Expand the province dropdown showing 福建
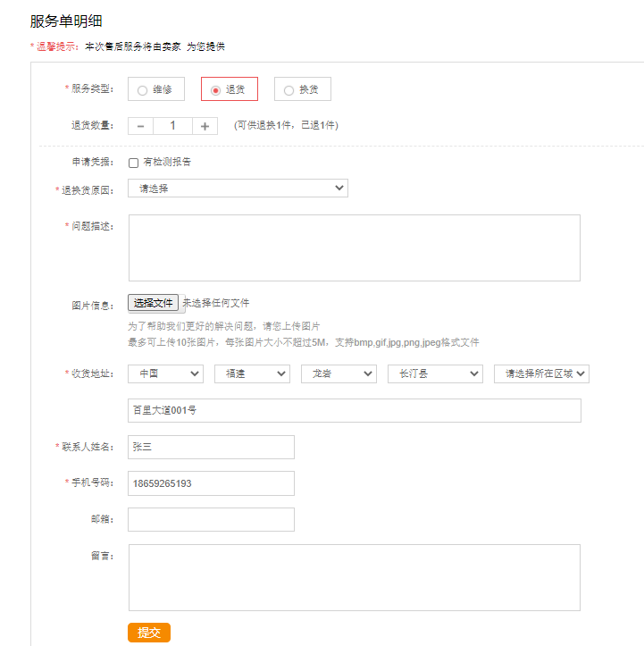644x646 pixels. [252, 373]
